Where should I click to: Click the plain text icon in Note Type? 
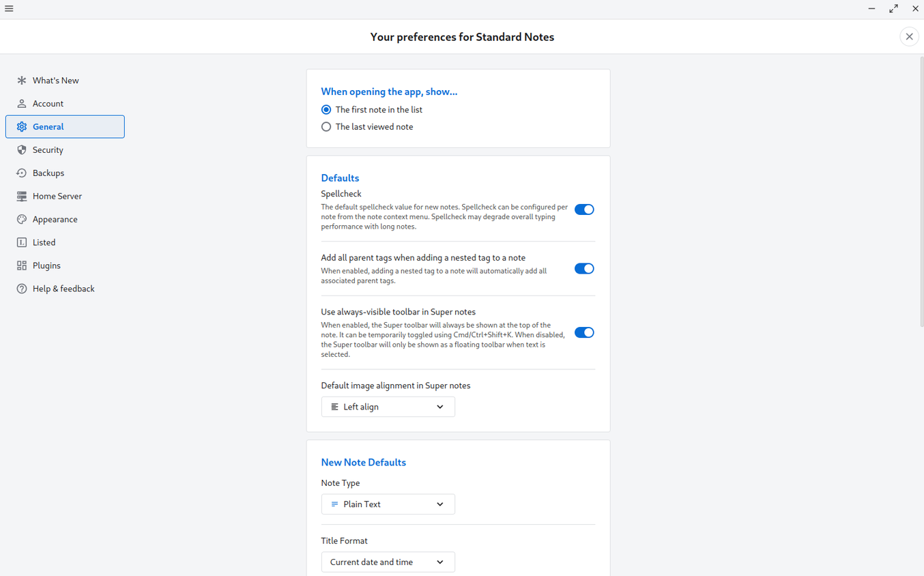[334, 504]
